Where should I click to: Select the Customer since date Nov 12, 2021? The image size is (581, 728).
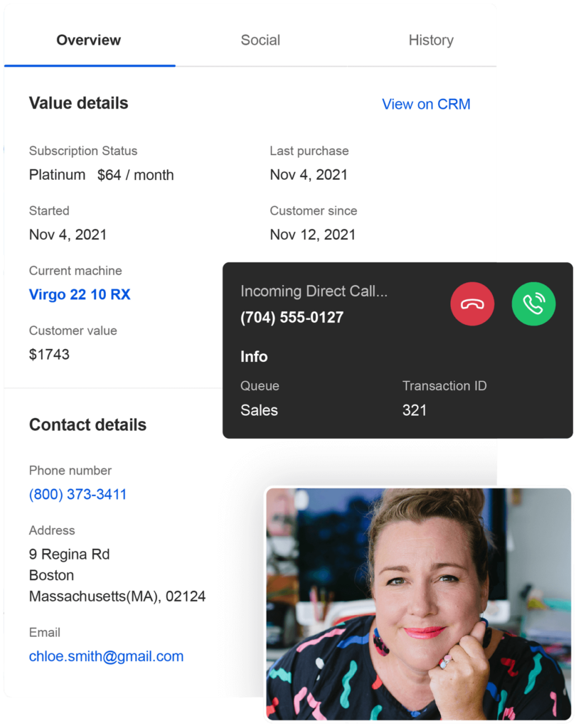point(312,235)
